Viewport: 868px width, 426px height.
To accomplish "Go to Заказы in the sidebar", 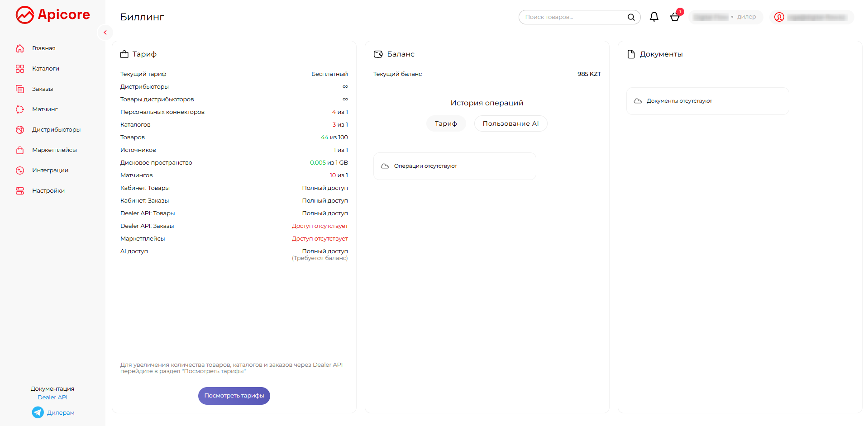I will pyautogui.click(x=43, y=89).
